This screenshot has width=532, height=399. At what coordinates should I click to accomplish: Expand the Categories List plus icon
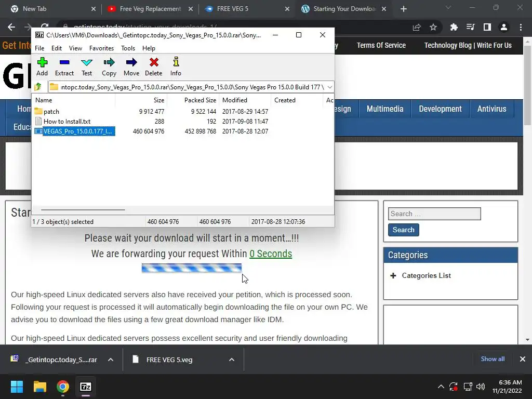point(393,275)
